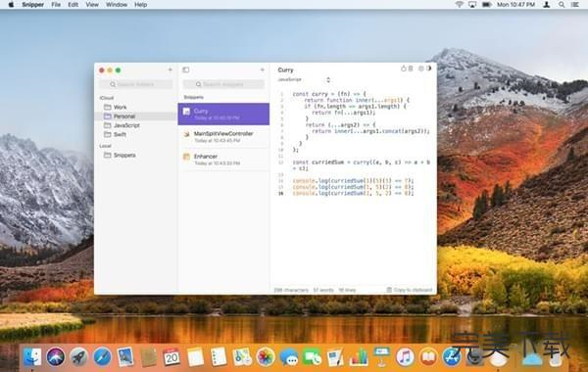Open the Enhancer snippet
The width and height of the screenshot is (588, 372).
[223, 160]
